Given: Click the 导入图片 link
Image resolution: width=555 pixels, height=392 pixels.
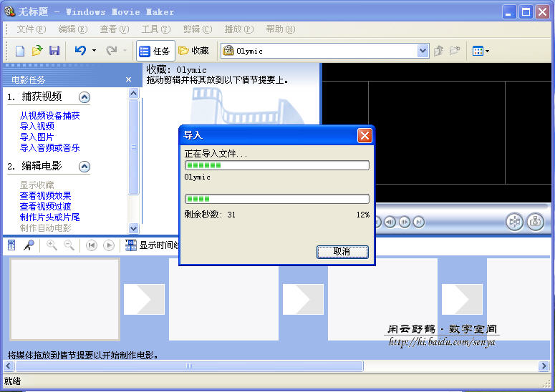Looking at the screenshot, I should (37, 137).
